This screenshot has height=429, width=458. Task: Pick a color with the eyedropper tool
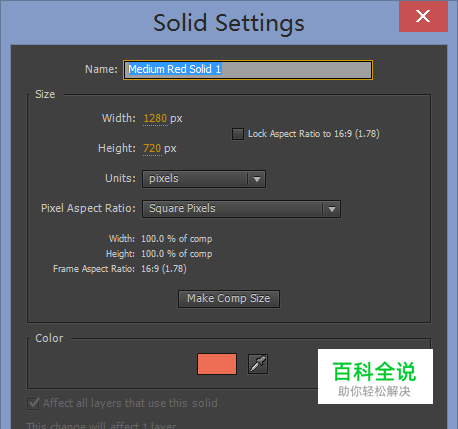tap(258, 364)
